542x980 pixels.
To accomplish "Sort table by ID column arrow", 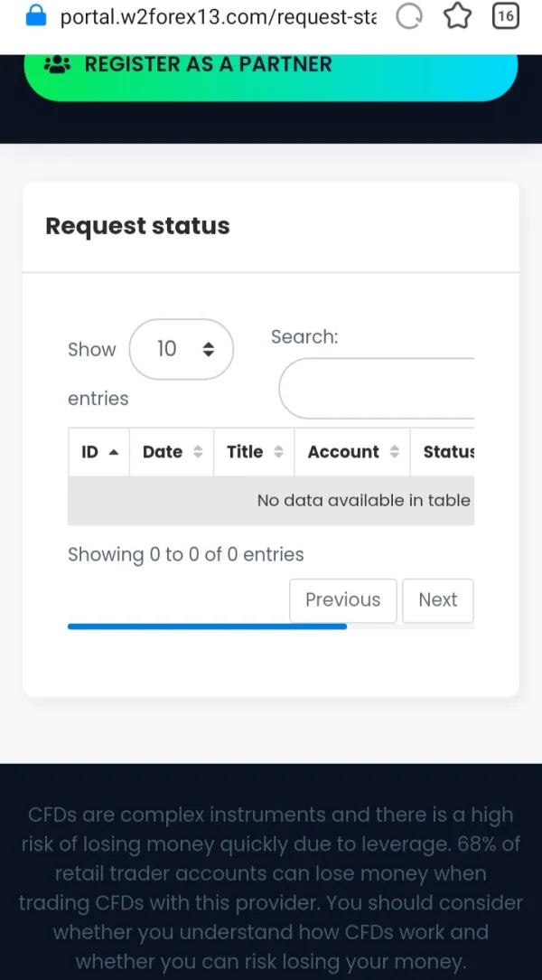I will coord(113,452).
